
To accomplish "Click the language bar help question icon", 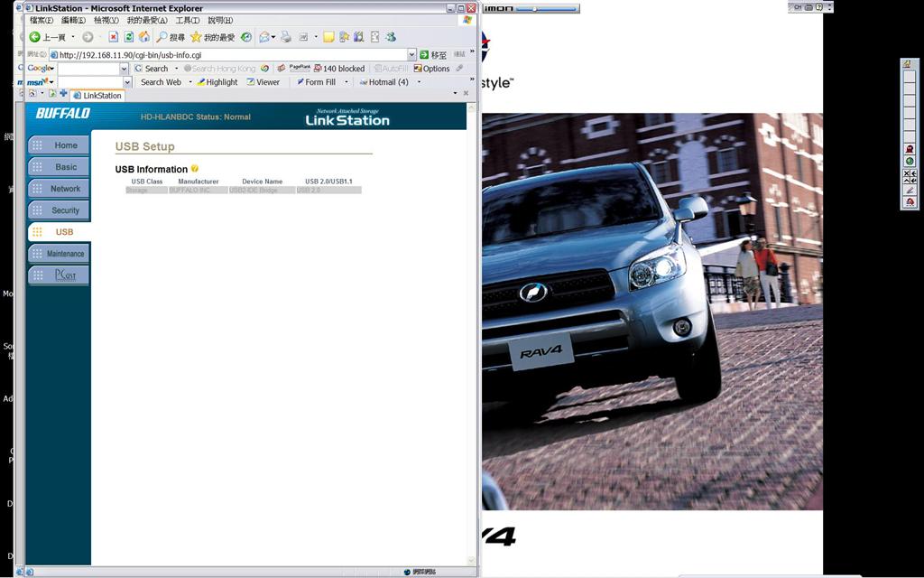I will tap(819, 7).
